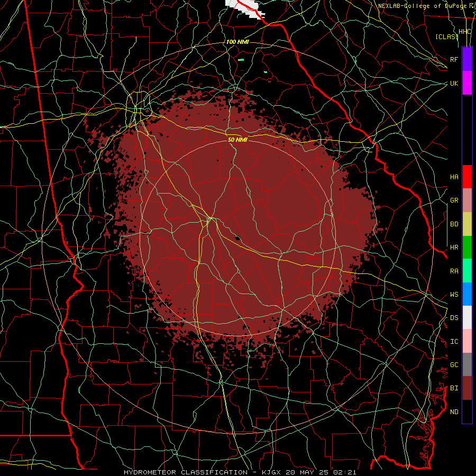The image size is (476, 476).
Task: Click the UK legend label
Action: click(x=454, y=83)
